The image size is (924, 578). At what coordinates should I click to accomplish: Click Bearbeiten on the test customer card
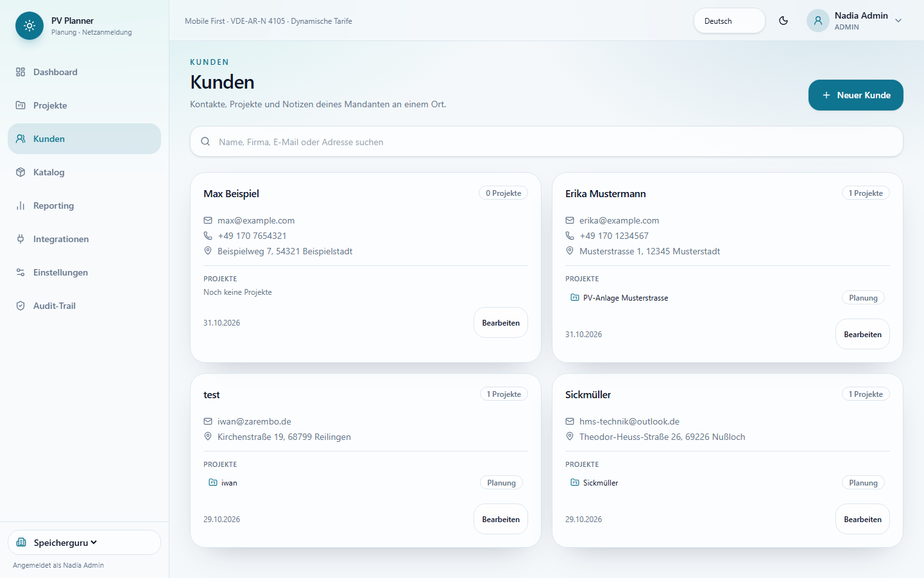tap(501, 519)
